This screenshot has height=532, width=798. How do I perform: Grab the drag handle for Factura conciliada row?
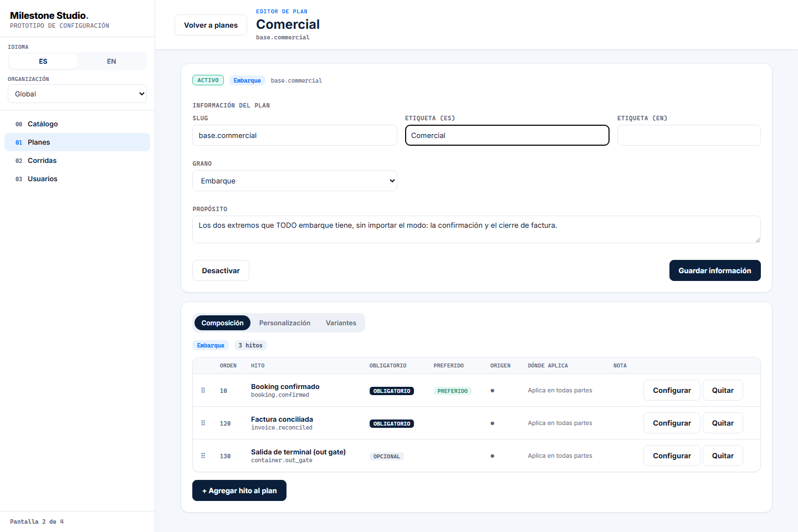coord(203,423)
